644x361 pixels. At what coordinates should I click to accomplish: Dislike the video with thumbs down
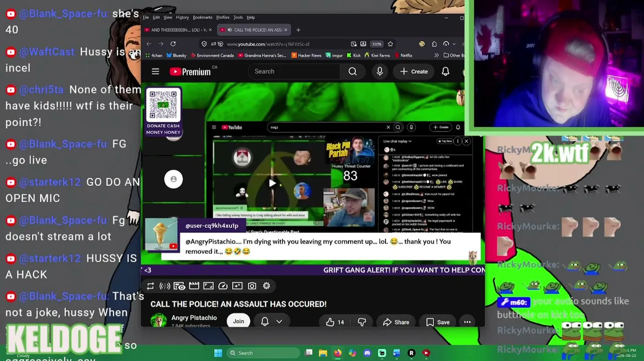(x=361, y=322)
